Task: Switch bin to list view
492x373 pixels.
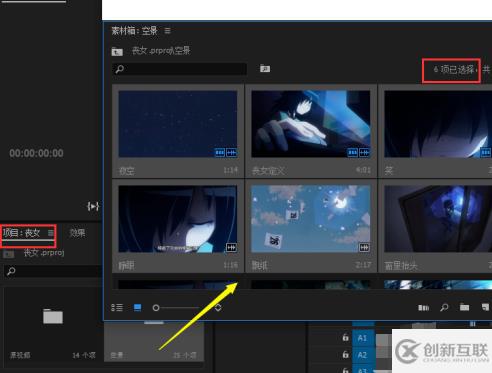Action: (117, 307)
